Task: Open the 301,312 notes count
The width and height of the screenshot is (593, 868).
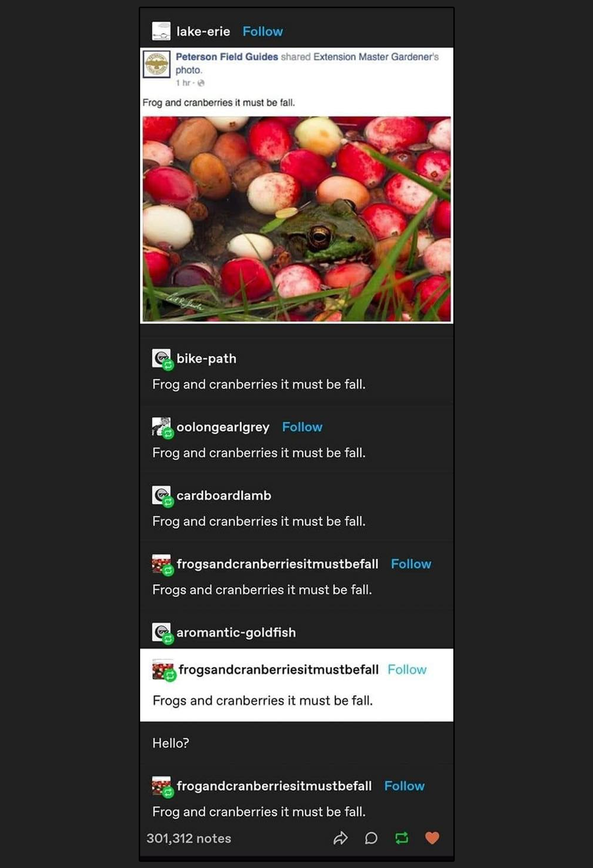Action: 189,838
